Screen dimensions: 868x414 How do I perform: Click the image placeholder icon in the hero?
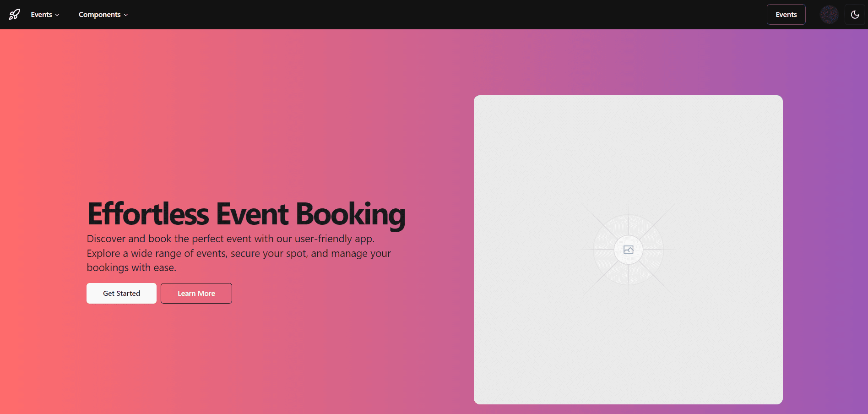(628, 250)
